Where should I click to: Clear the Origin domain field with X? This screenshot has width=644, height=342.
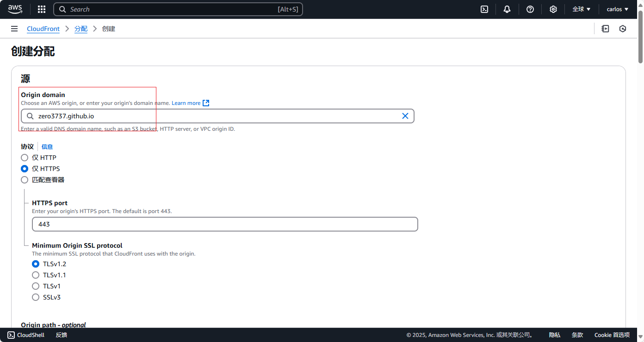click(405, 116)
